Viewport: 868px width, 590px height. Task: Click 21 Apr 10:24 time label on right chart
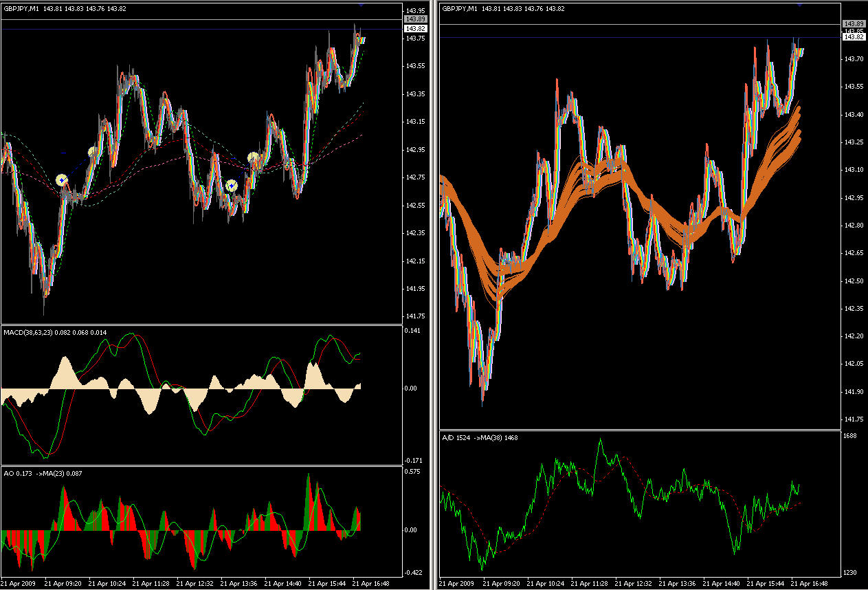[x=546, y=583]
